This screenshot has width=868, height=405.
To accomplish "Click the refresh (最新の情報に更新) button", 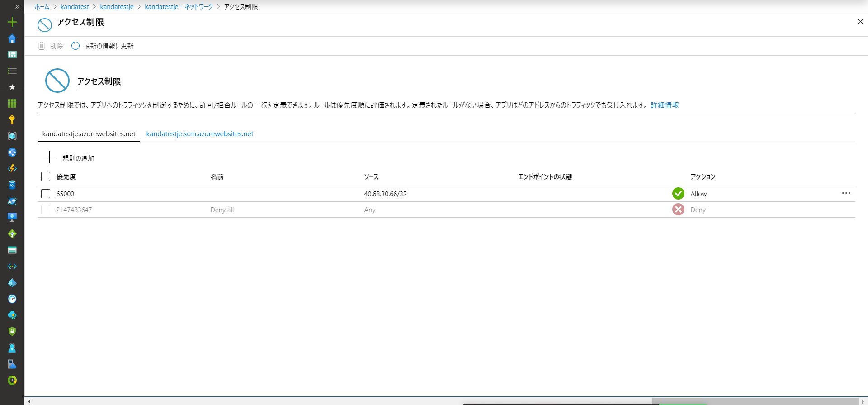I will [103, 46].
